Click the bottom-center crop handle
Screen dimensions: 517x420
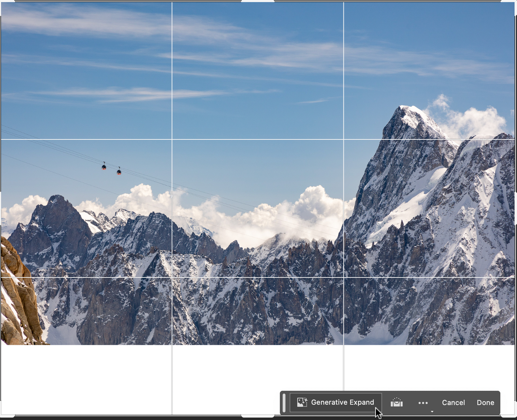259,417
